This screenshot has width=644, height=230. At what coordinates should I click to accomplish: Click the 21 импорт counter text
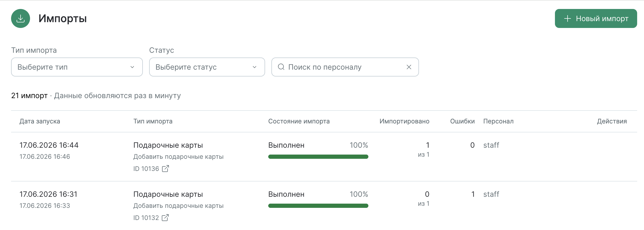[29, 95]
